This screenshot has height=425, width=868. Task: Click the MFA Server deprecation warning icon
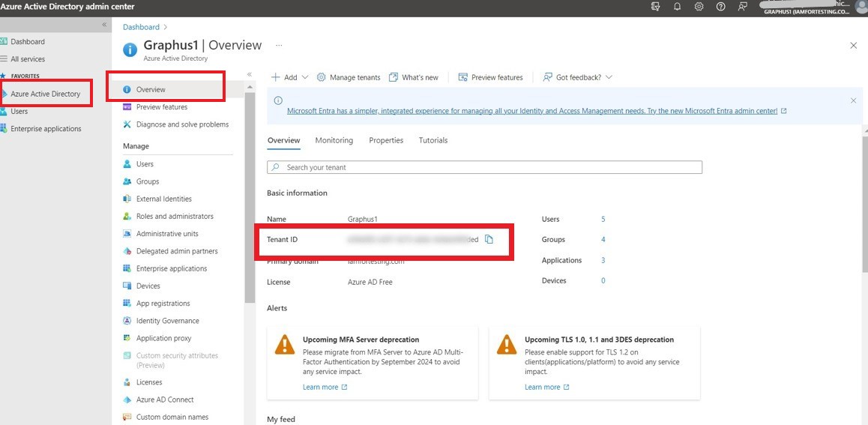[285, 344]
